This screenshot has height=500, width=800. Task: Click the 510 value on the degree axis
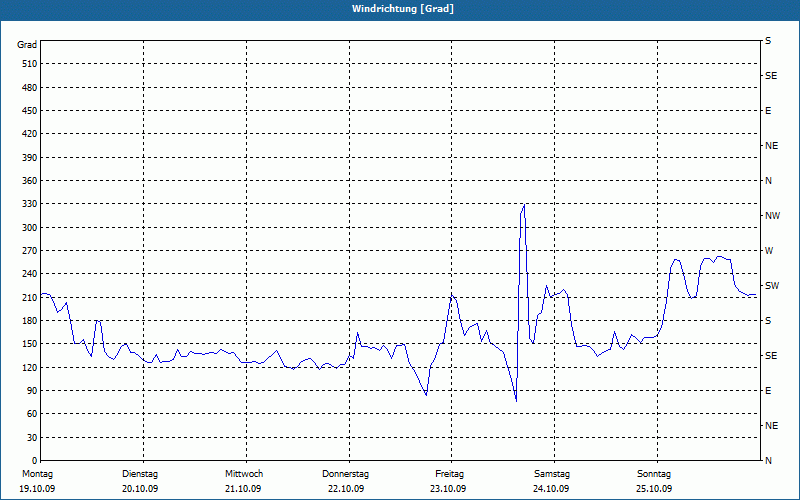29,64
